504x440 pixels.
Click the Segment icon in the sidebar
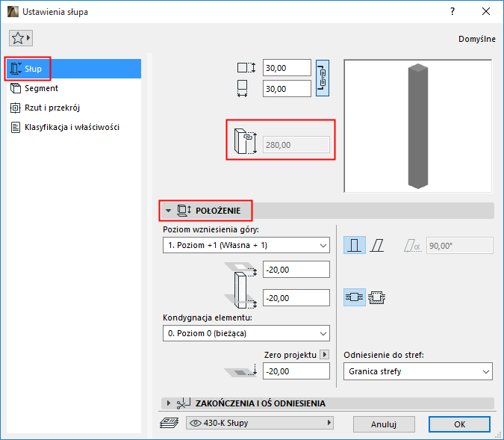(16, 88)
